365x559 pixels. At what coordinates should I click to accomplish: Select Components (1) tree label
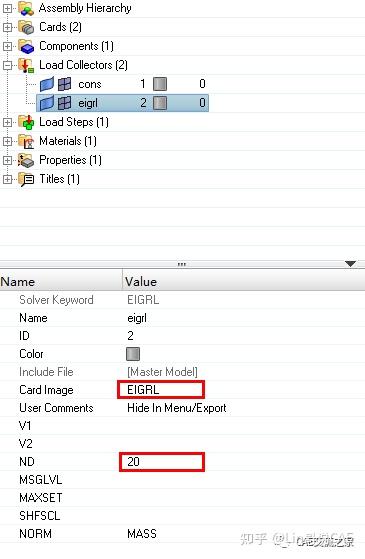pos(76,46)
